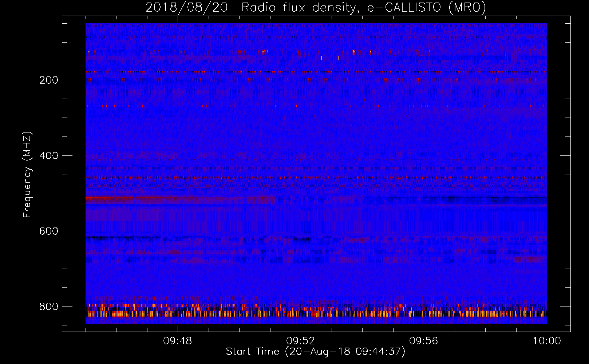This screenshot has width=589, height=364.
Task: Click the '400' frequency tick label
Action: (49, 156)
